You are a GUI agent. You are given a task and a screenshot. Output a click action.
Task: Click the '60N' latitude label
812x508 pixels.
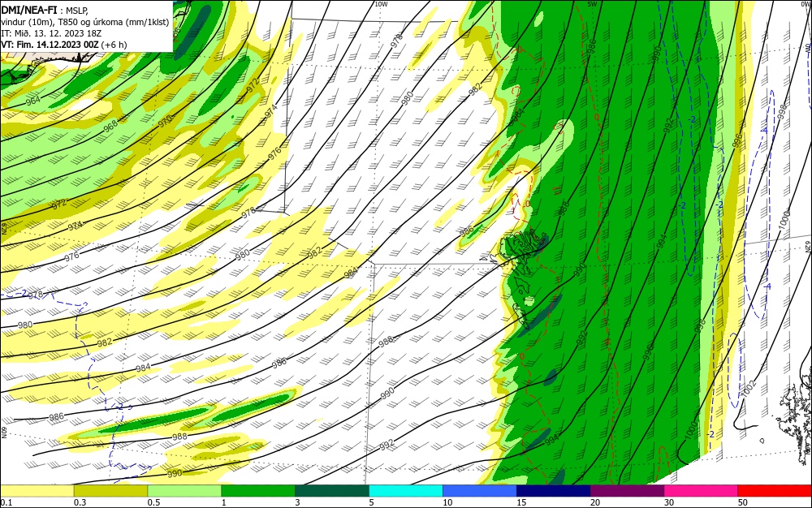pyautogui.click(x=4, y=433)
